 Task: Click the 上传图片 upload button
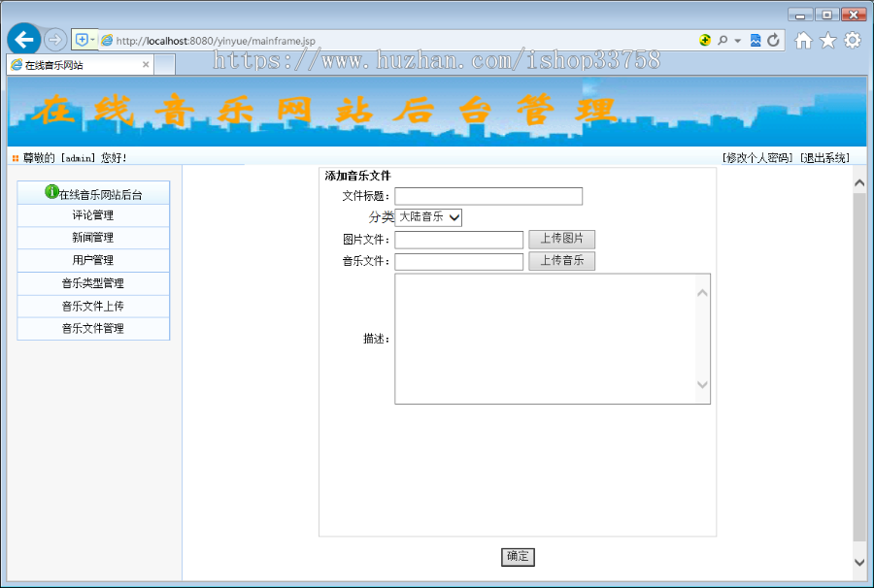(x=561, y=239)
